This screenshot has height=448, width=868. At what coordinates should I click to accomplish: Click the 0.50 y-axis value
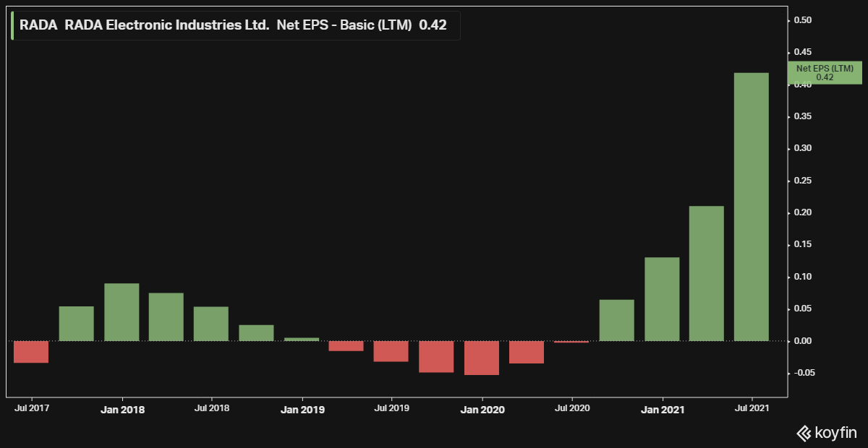801,20
